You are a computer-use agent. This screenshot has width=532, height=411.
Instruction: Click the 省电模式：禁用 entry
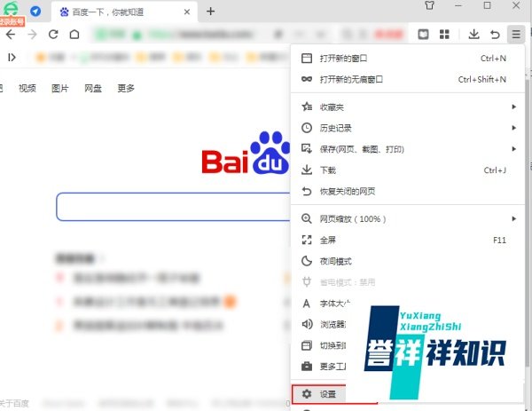408,282
